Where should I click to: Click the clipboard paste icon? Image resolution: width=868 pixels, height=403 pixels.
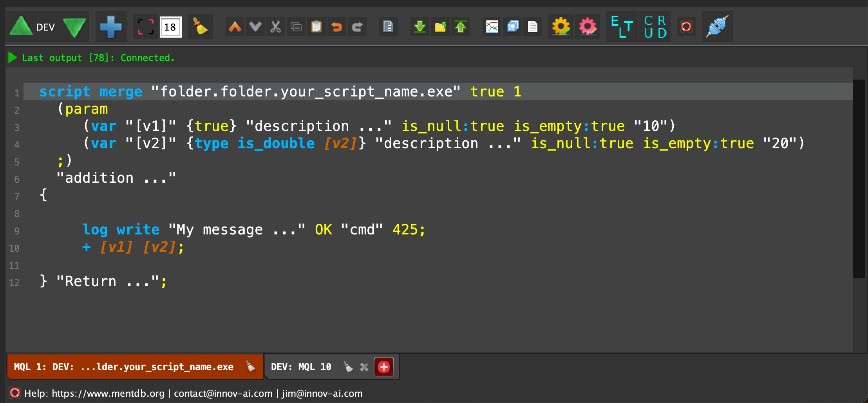click(x=316, y=27)
